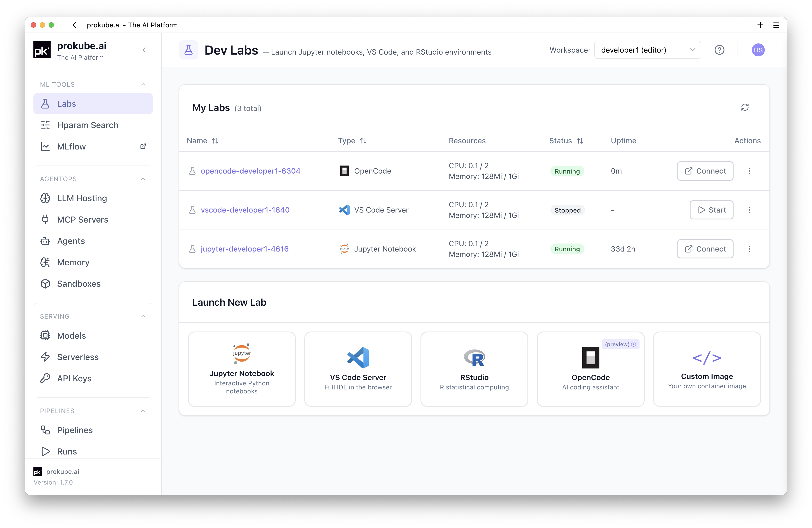The height and width of the screenshot is (528, 812).
Task: Open Hparam Search in the sidebar
Action: [x=93, y=125]
